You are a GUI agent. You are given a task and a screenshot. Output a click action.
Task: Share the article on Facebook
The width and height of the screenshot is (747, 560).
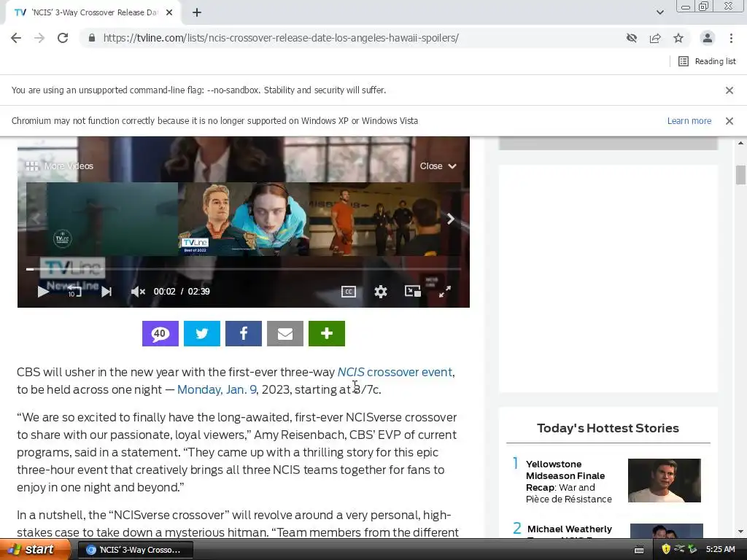(244, 333)
